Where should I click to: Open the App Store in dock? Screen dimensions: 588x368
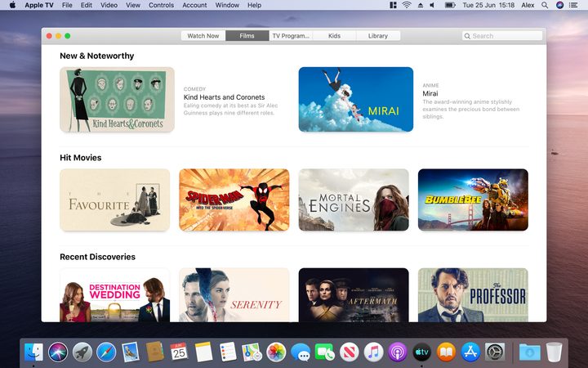[x=470, y=352]
